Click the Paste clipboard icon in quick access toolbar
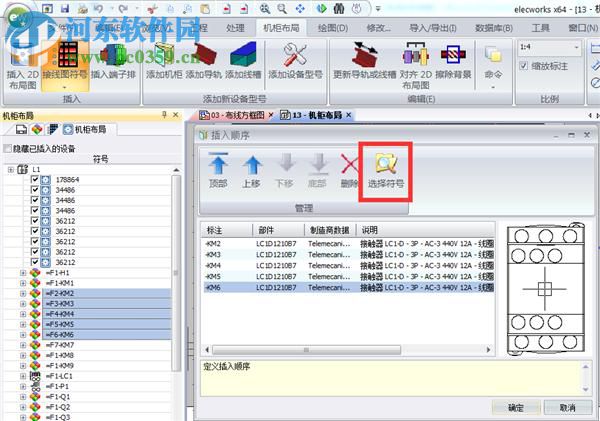Screen dimensions: 600x421 [205, 8]
